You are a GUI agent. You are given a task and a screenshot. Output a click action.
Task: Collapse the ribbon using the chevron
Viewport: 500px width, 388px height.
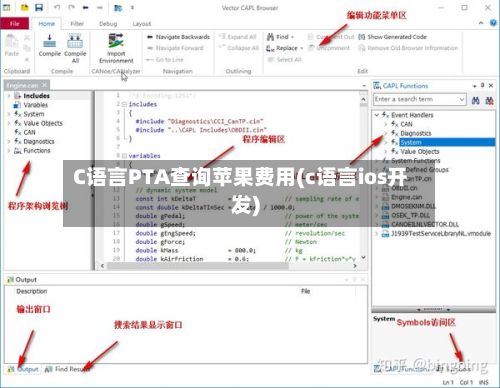481,23
